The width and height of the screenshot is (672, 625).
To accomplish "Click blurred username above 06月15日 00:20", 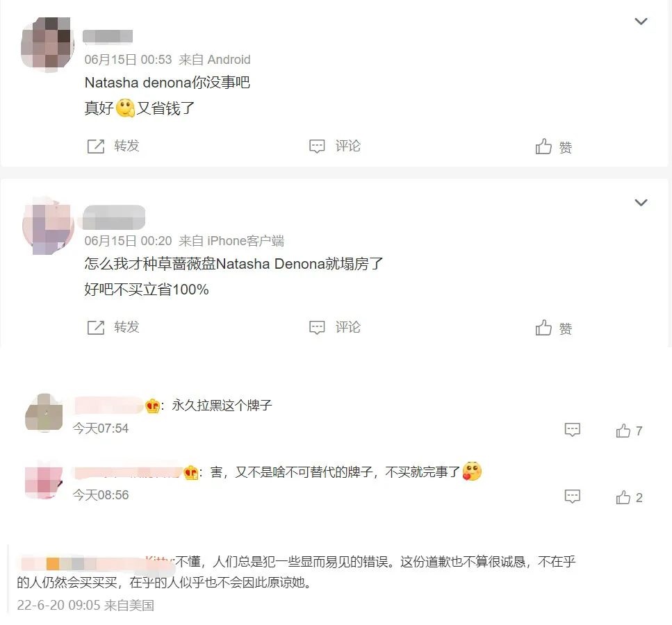I will pyautogui.click(x=113, y=217).
